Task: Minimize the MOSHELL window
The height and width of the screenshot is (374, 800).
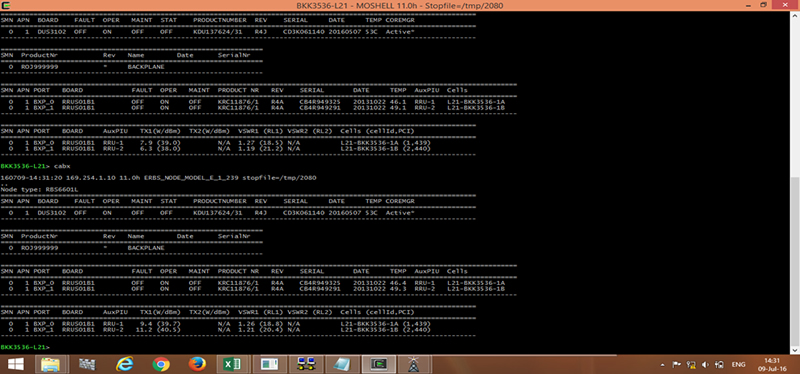Action: pyautogui.click(x=749, y=5)
